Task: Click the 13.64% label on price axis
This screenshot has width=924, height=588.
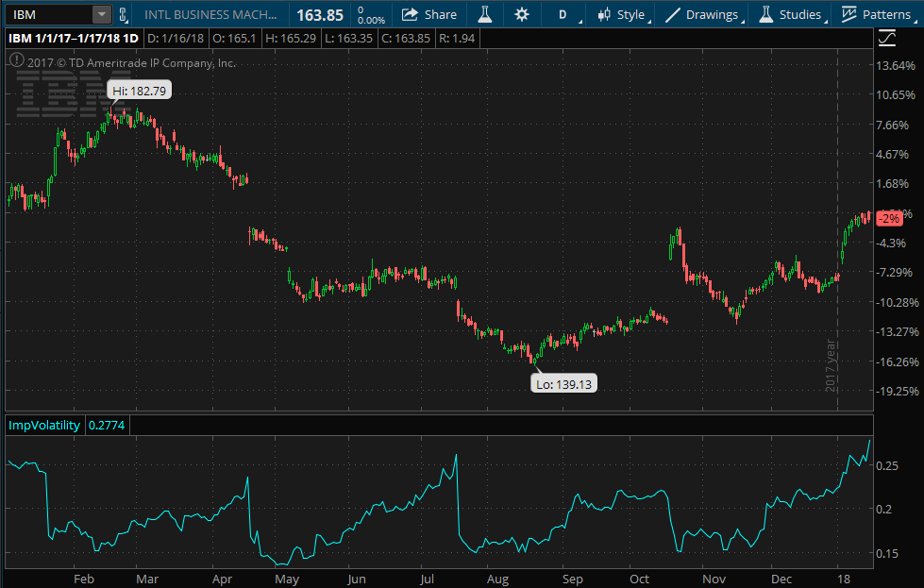Action: pyautogui.click(x=896, y=65)
